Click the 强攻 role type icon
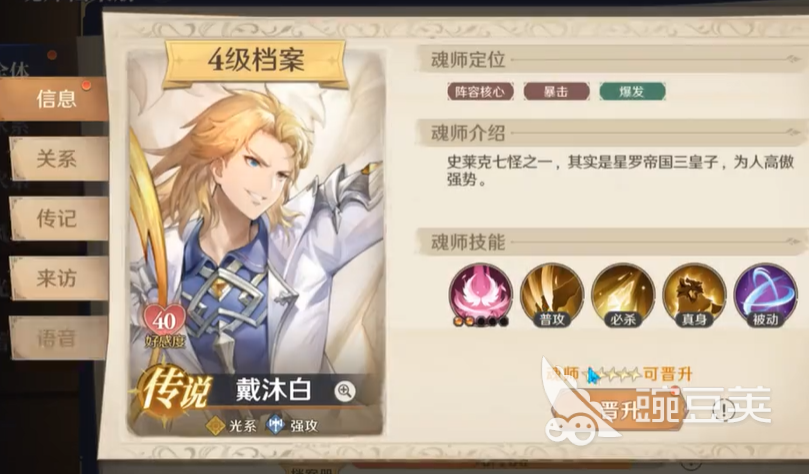Image resolution: width=809 pixels, height=474 pixels. pyautogui.click(x=276, y=425)
